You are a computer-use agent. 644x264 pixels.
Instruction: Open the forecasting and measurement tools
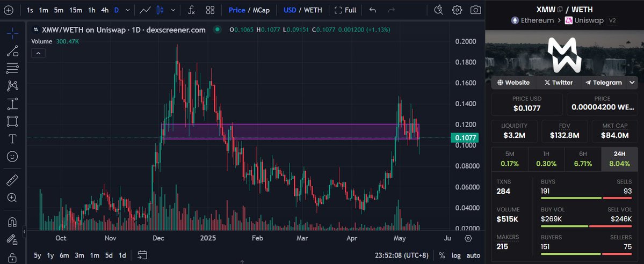tap(12, 104)
